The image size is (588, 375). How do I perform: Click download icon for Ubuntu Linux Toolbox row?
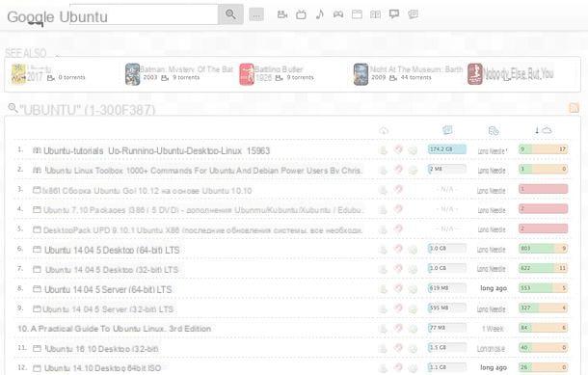[383, 171]
